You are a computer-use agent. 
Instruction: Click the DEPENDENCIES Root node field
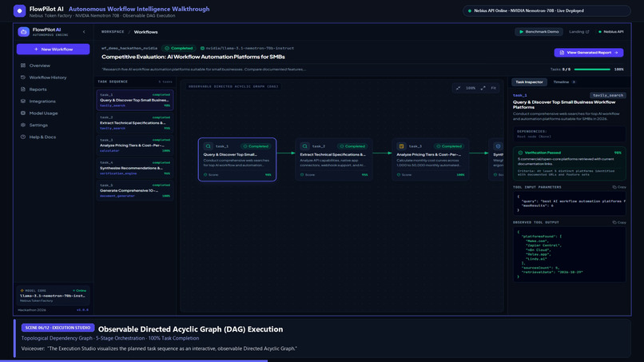569,134
